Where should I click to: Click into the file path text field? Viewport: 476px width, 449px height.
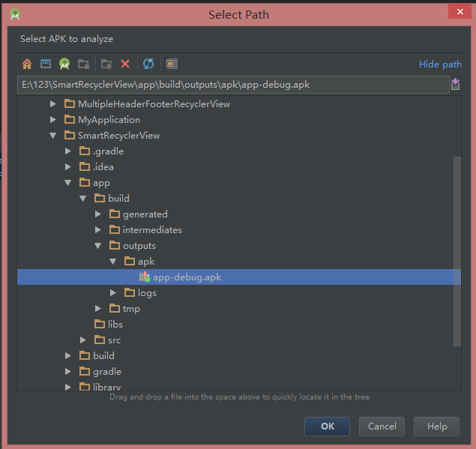[x=233, y=85]
